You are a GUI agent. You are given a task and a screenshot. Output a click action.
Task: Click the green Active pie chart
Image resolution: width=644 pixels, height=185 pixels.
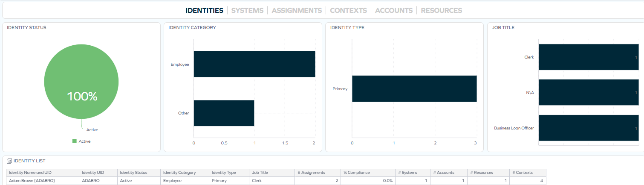pos(82,81)
